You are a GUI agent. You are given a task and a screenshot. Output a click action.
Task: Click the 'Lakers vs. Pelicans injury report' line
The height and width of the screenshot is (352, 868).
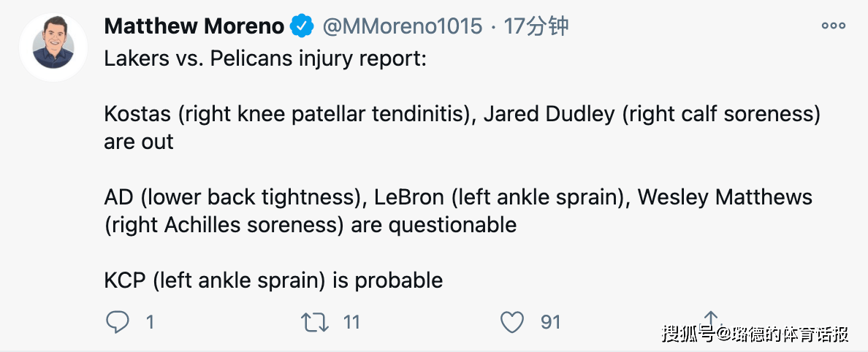click(x=265, y=58)
